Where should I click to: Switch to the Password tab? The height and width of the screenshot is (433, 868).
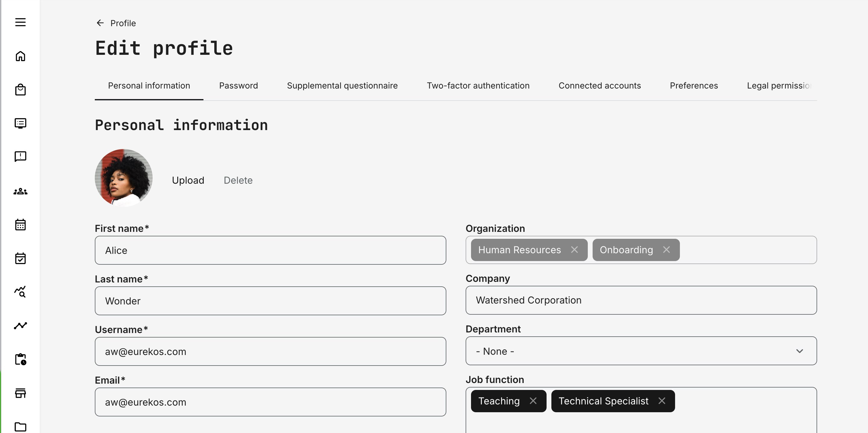click(238, 86)
